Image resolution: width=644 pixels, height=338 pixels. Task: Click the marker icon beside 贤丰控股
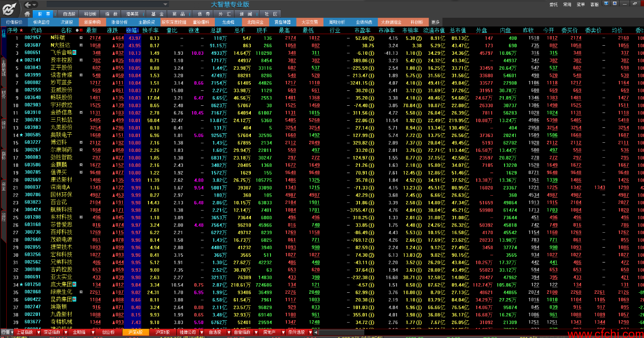(x=81, y=60)
